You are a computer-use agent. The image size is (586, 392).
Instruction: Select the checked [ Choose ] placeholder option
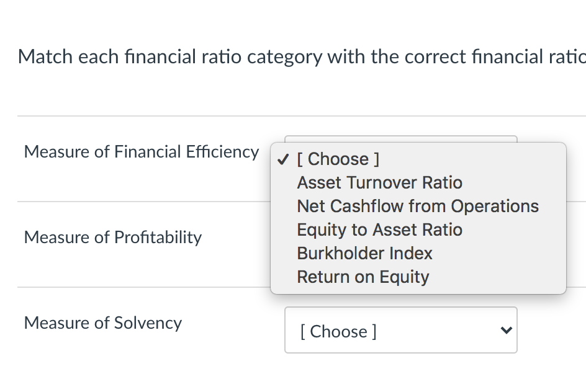[338, 159]
